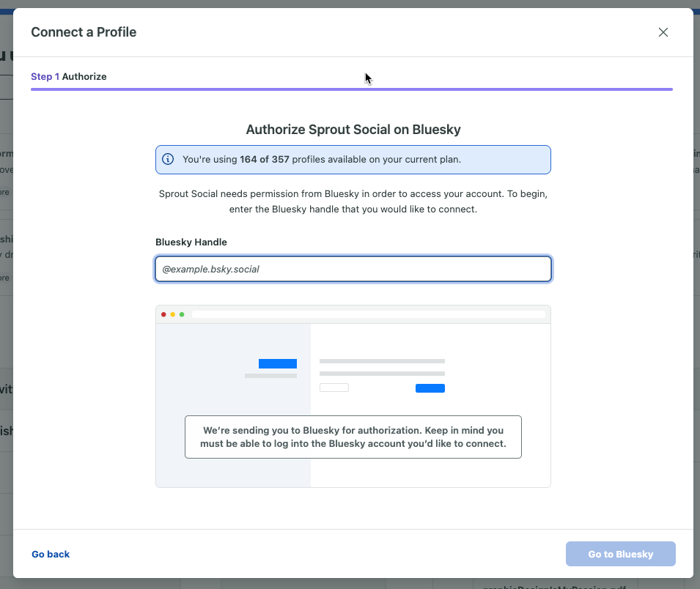Click the purple step progress bar
Image resolution: width=700 pixels, height=589 pixels.
pos(352,88)
